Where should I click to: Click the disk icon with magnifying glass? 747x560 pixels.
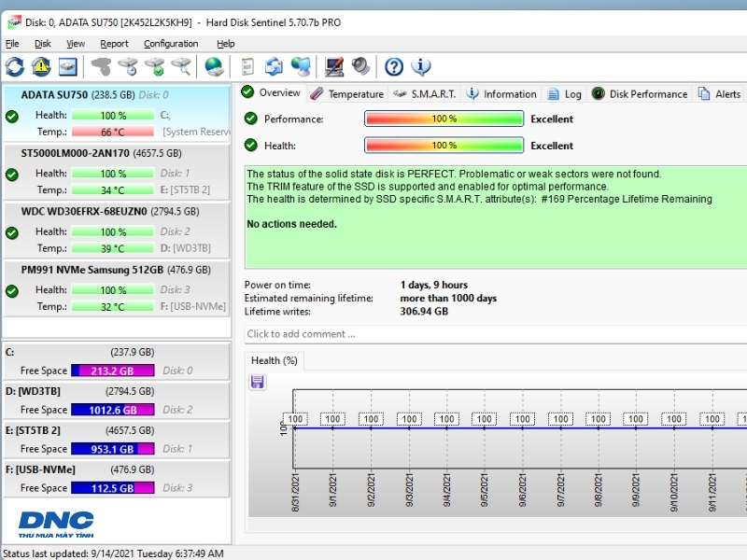pos(181,66)
